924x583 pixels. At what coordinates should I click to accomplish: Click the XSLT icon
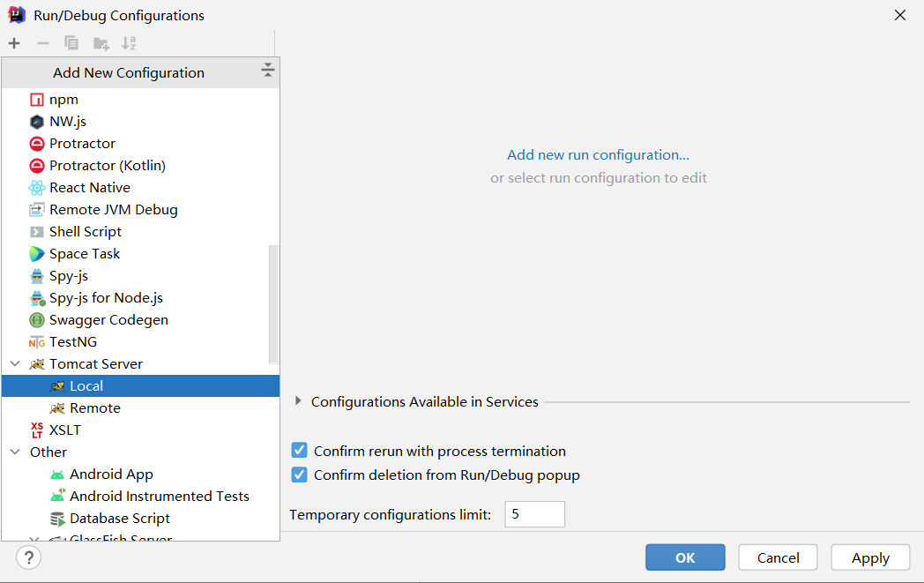36,430
